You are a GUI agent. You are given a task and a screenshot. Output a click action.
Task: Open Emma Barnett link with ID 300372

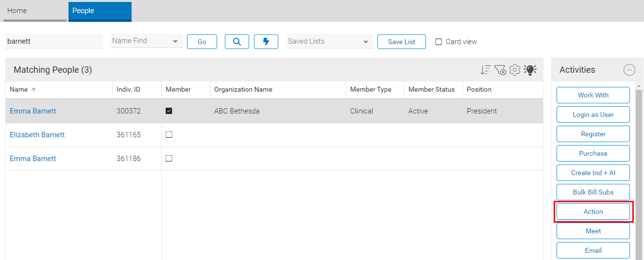[33, 111]
